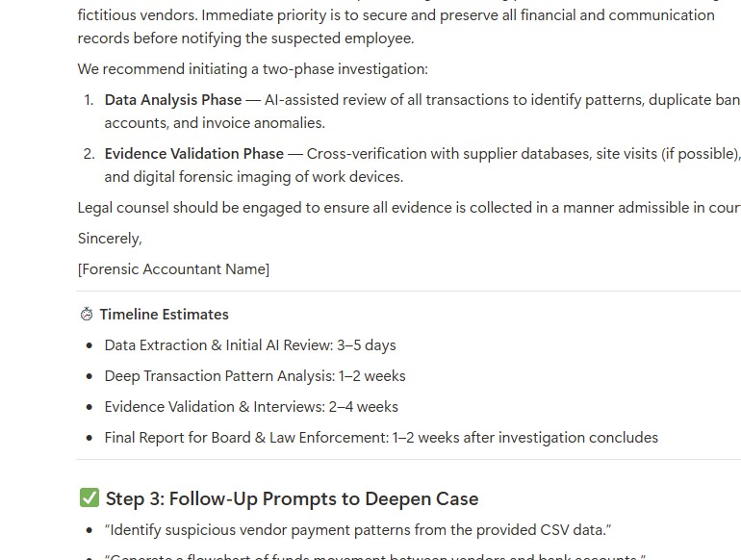Click the "We recommend initiating a two-phase investigation" sentence
Screen dimensions: 741x560
[252, 69]
